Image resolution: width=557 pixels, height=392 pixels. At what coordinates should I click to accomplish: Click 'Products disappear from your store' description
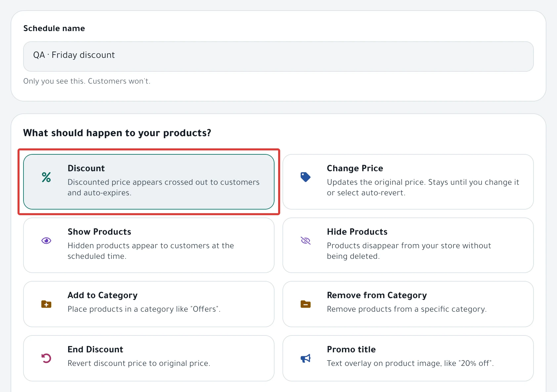[x=409, y=251]
